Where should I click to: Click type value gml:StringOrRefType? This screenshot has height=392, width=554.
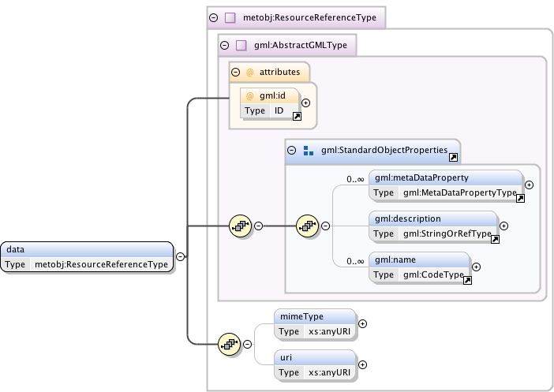(447, 233)
